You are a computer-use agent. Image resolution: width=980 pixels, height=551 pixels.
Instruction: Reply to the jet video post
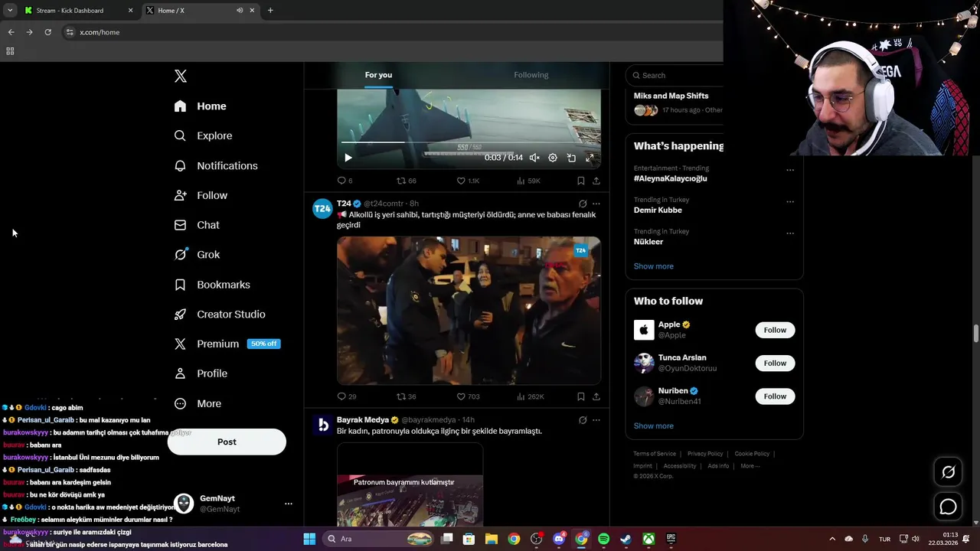point(345,181)
